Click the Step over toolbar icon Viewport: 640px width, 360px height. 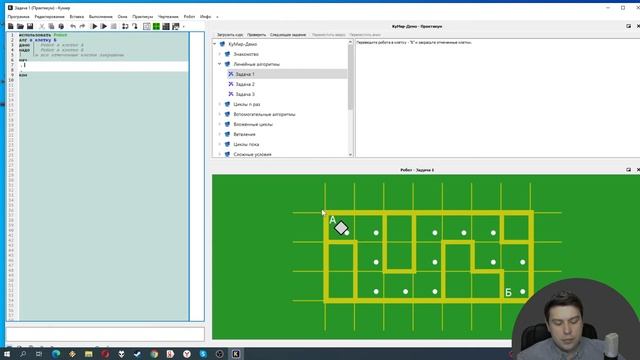(125, 26)
